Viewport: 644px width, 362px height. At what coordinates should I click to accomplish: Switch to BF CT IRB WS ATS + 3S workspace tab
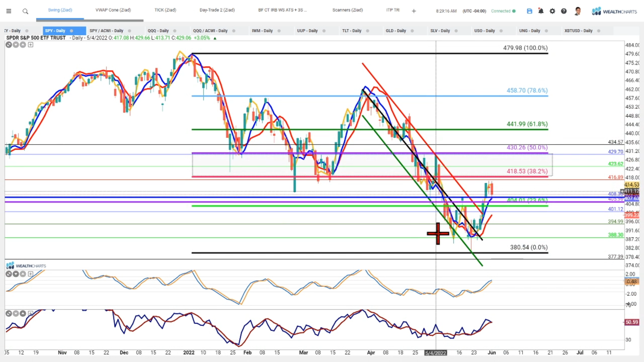pyautogui.click(x=282, y=10)
